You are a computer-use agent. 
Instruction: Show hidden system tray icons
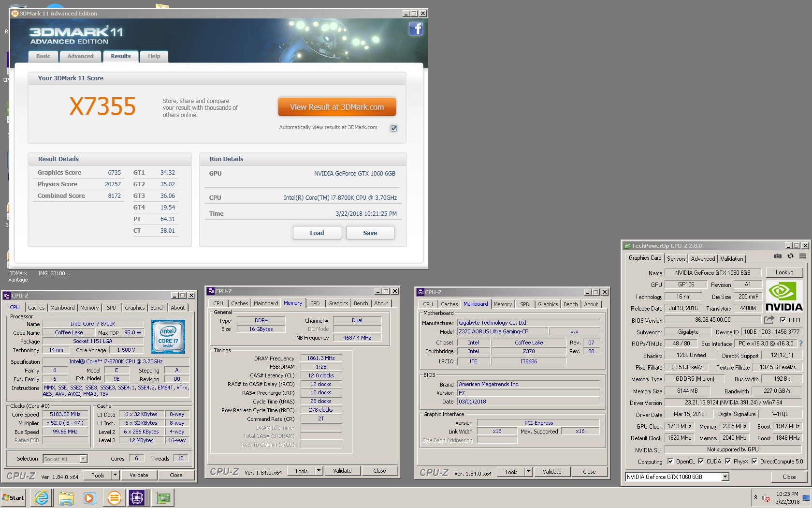click(x=755, y=497)
